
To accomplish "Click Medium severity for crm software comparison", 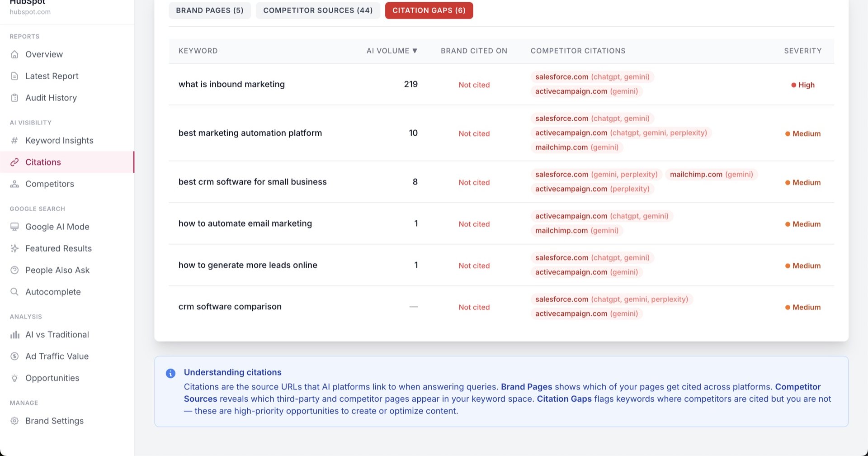I will [803, 307].
